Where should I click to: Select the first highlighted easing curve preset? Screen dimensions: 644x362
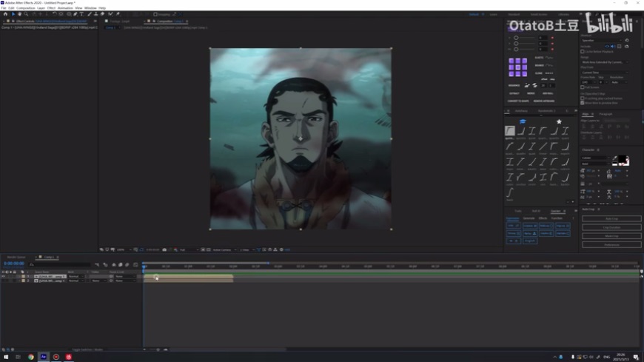tap(510, 131)
